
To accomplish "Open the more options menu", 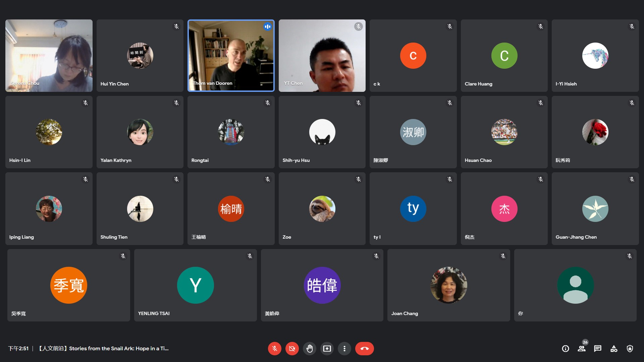I will 344,349.
